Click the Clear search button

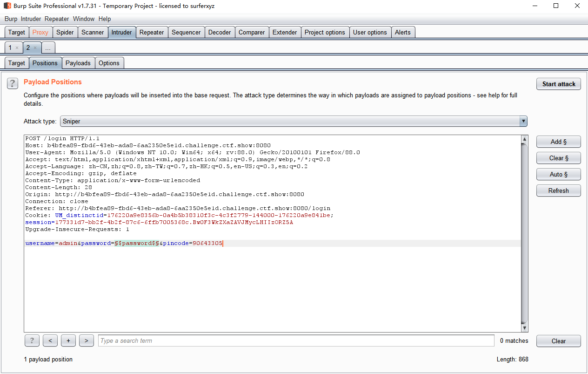click(559, 341)
